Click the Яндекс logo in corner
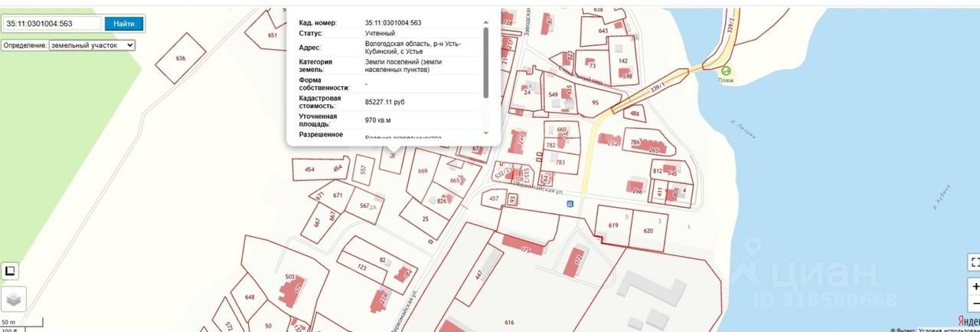This screenshot has height=332, width=980. click(970, 320)
